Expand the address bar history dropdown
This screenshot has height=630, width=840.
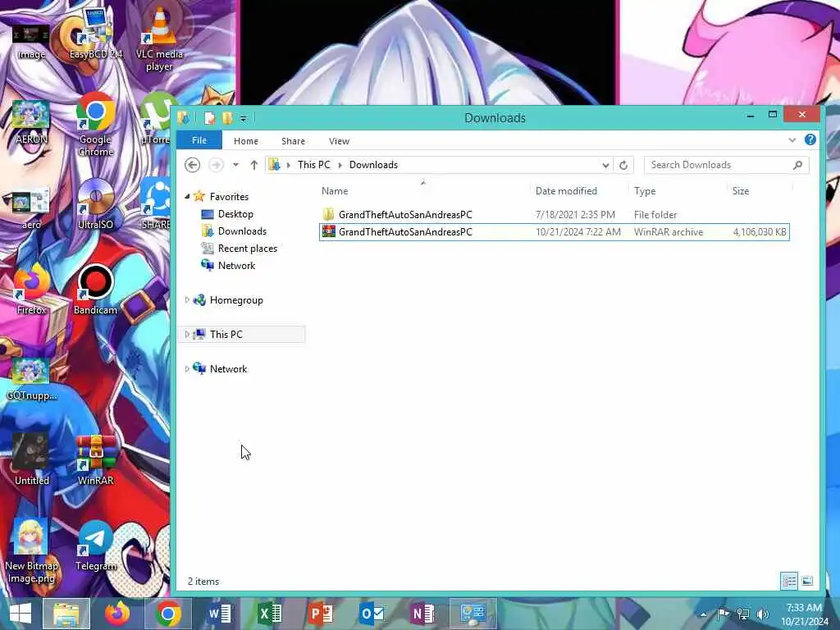605,165
